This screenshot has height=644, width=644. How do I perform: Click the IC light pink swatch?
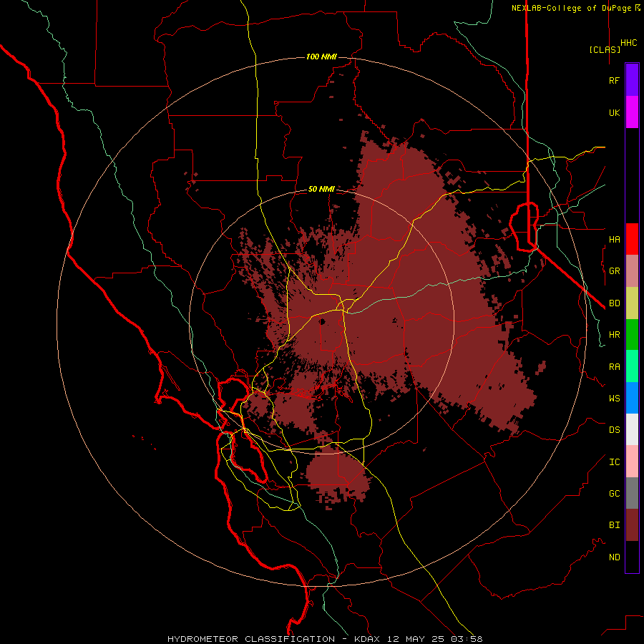click(632, 462)
